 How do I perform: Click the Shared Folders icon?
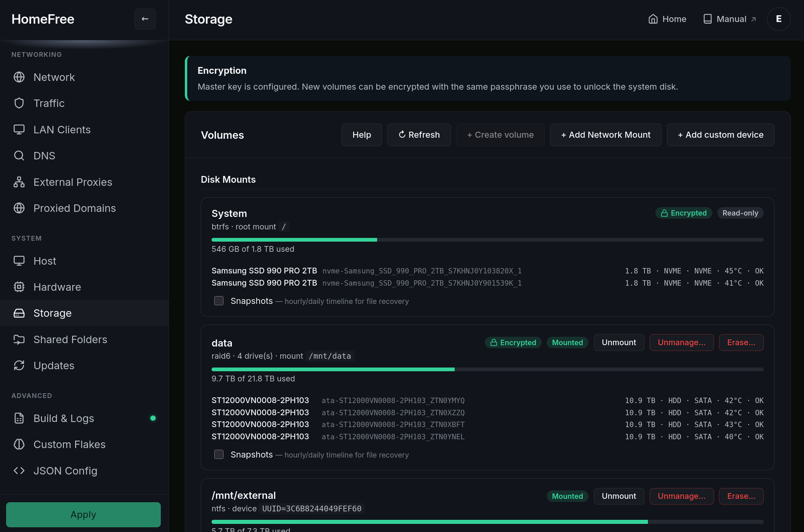coord(19,339)
